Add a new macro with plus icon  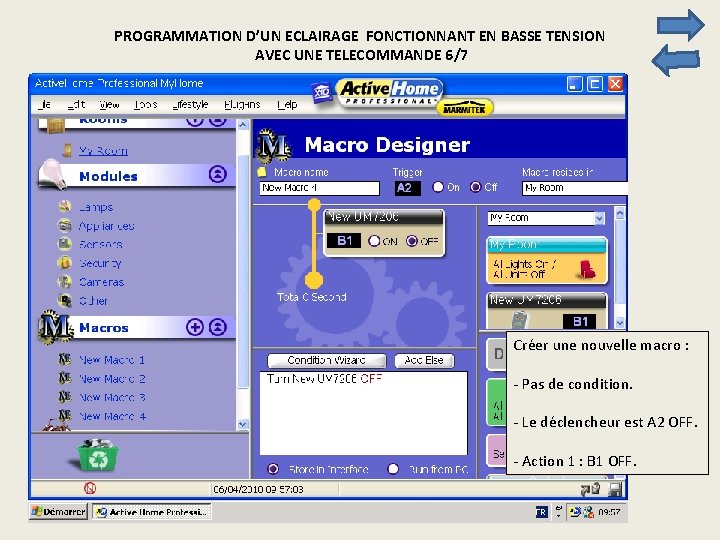[195, 327]
